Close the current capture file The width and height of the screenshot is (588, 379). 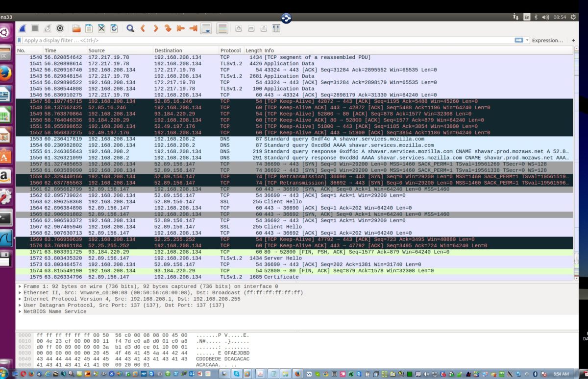coord(102,28)
